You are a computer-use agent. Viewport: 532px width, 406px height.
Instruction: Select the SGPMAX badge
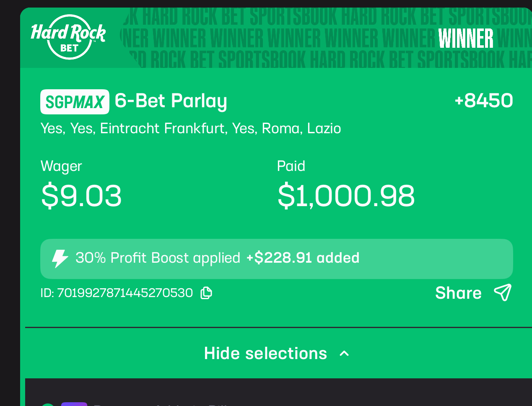coord(75,102)
